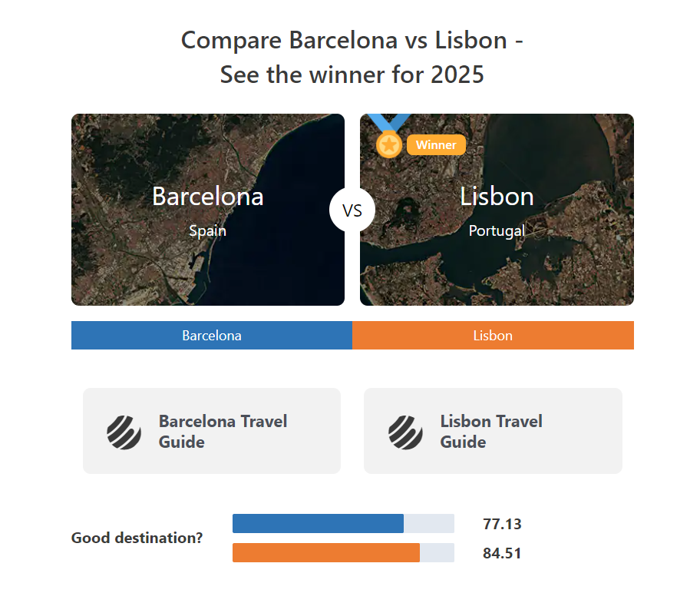This screenshot has height=593, width=700.
Task: Click the Barcelona city name on image
Action: (x=208, y=196)
